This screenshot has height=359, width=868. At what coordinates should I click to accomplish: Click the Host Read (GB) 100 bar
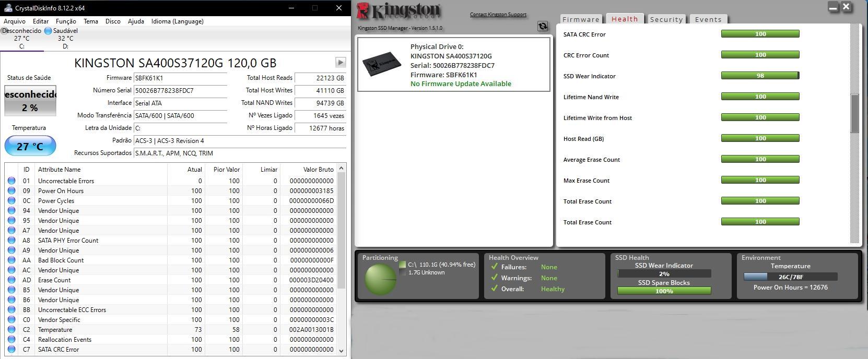click(760, 138)
